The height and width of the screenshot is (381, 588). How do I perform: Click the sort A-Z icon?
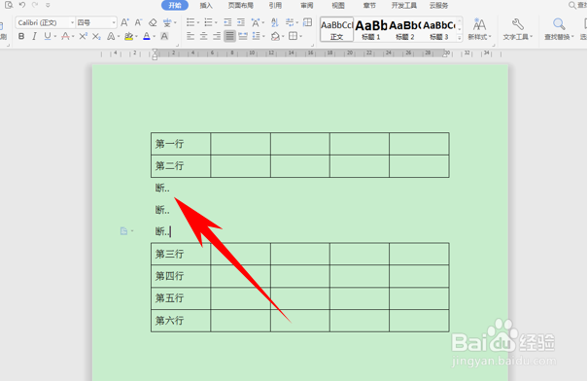click(275, 22)
